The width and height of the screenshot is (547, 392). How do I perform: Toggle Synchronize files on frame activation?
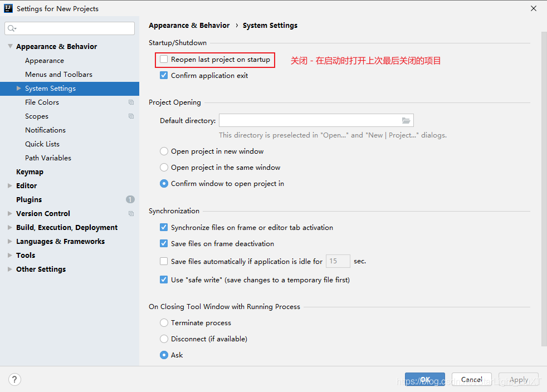pos(164,227)
